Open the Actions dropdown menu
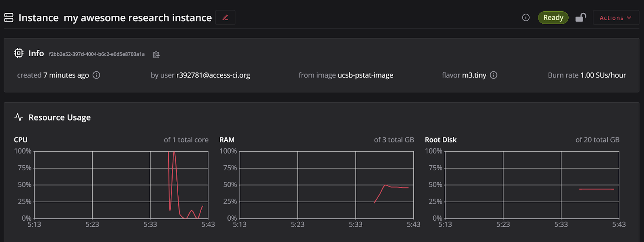Screen dimensions: 644x242 [615, 18]
